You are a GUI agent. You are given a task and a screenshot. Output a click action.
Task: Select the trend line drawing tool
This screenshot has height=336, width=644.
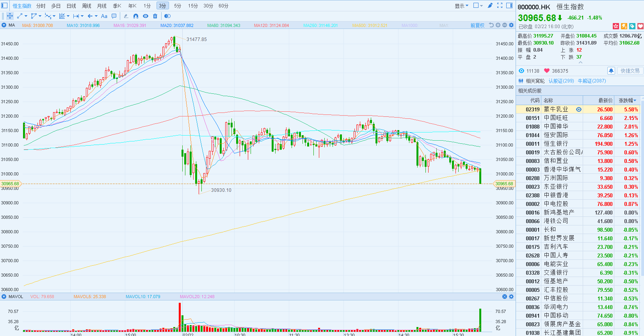click(20, 16)
